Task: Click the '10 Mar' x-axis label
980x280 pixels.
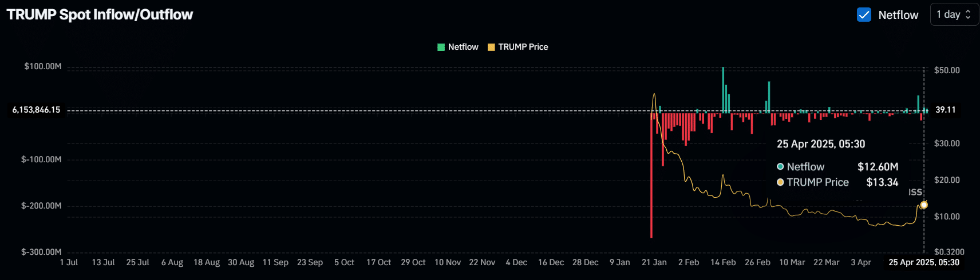Action: coord(792,262)
